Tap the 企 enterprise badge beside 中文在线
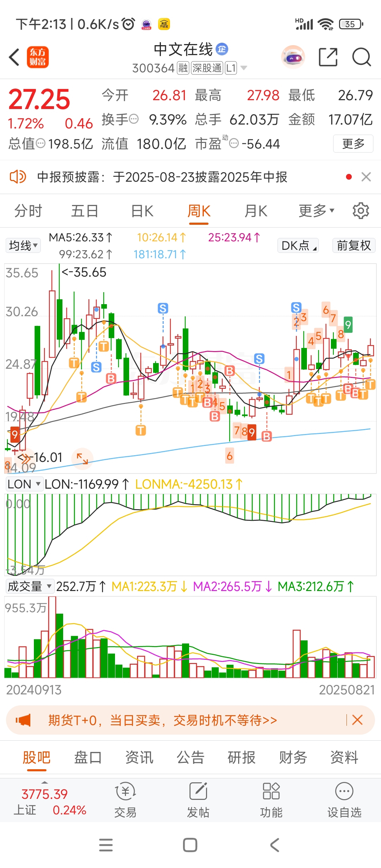 (222, 49)
